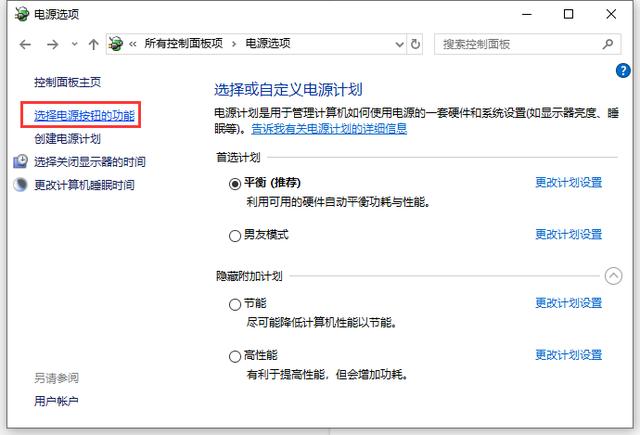Maximize the 电源选项 window
Screen dimensions: 640x435
tap(568, 14)
